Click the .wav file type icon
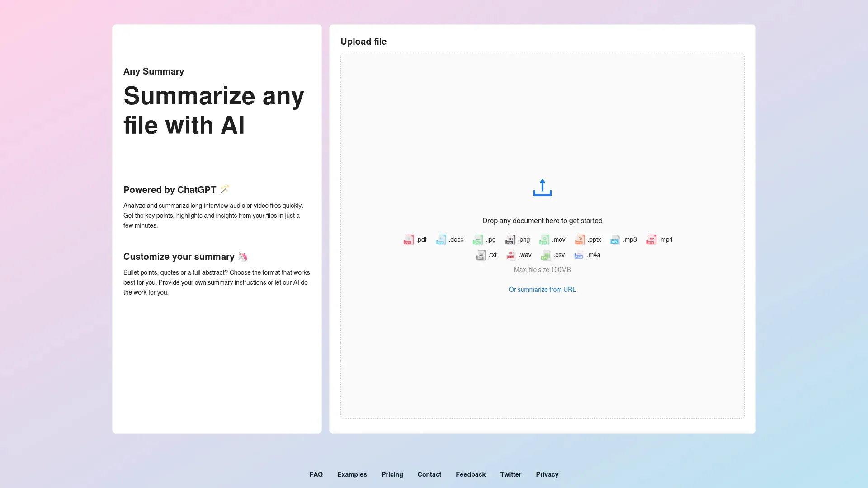The height and width of the screenshot is (488, 868). coord(511,255)
